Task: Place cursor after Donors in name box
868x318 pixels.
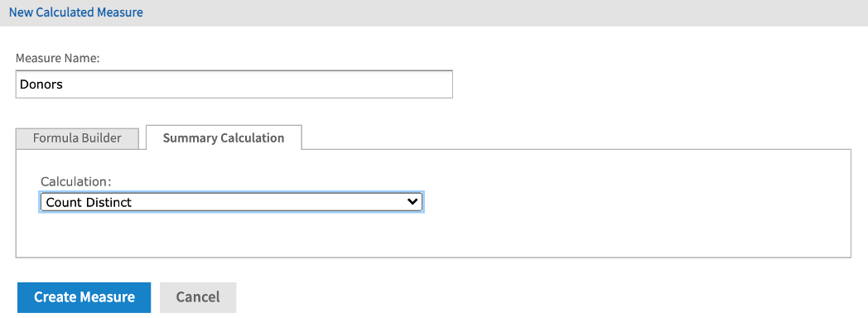Action: tap(64, 84)
